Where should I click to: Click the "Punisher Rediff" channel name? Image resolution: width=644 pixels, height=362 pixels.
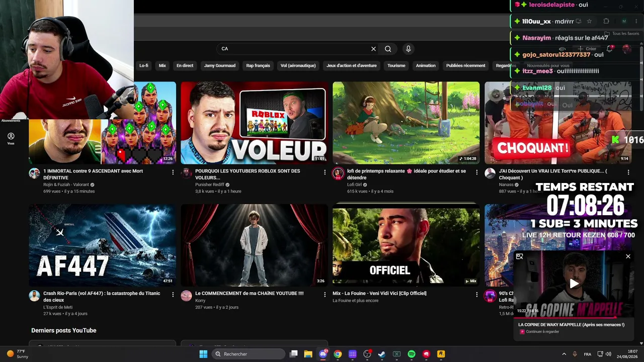point(210,185)
